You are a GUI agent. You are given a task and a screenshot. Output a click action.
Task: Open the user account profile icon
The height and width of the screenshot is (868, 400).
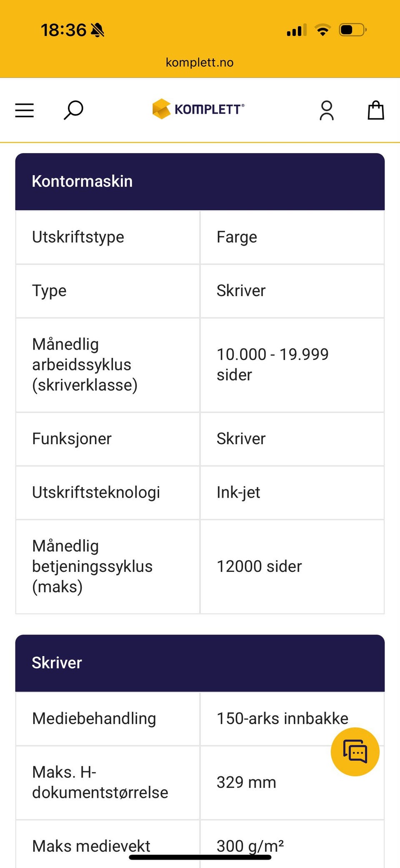327,111
